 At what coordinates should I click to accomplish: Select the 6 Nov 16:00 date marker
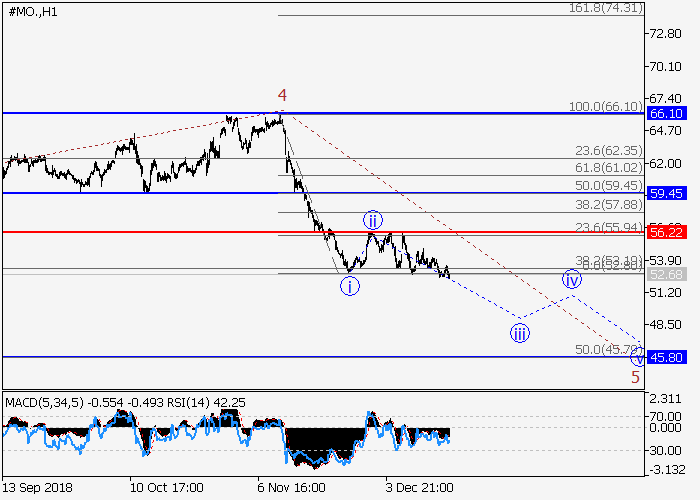(x=291, y=487)
